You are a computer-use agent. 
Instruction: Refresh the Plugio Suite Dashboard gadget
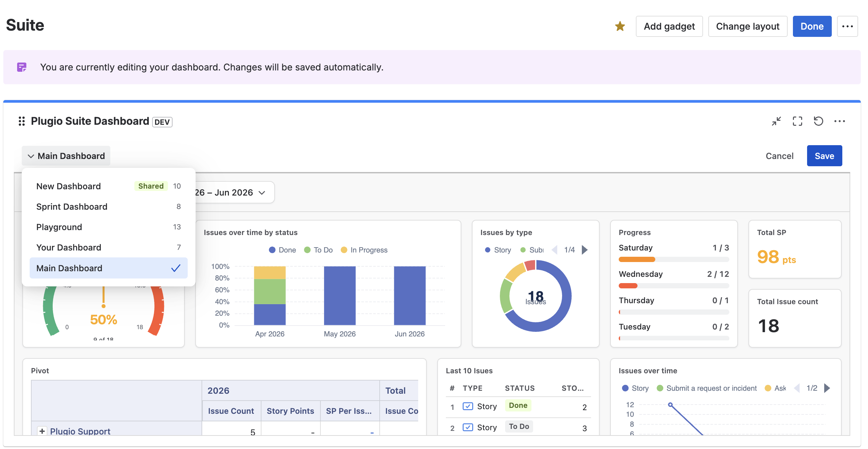tap(818, 121)
